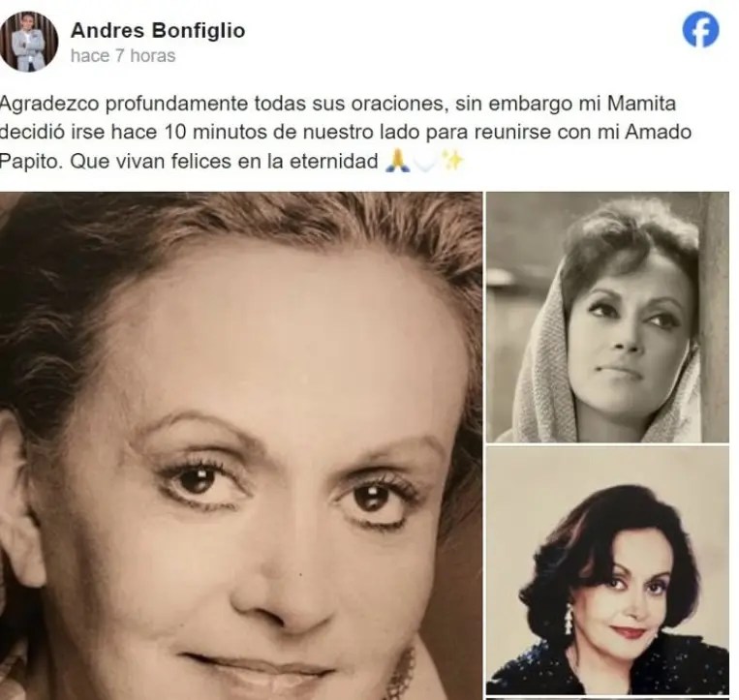739x700 pixels.
Task: Click the word "eternidad" in the post text
Action: tap(334, 161)
